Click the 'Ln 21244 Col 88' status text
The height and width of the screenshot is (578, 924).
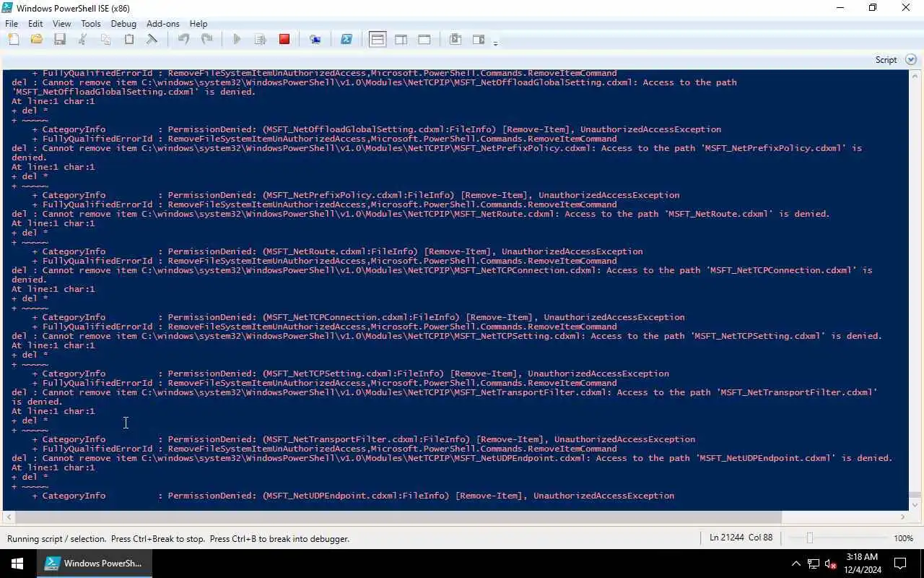[x=741, y=538]
